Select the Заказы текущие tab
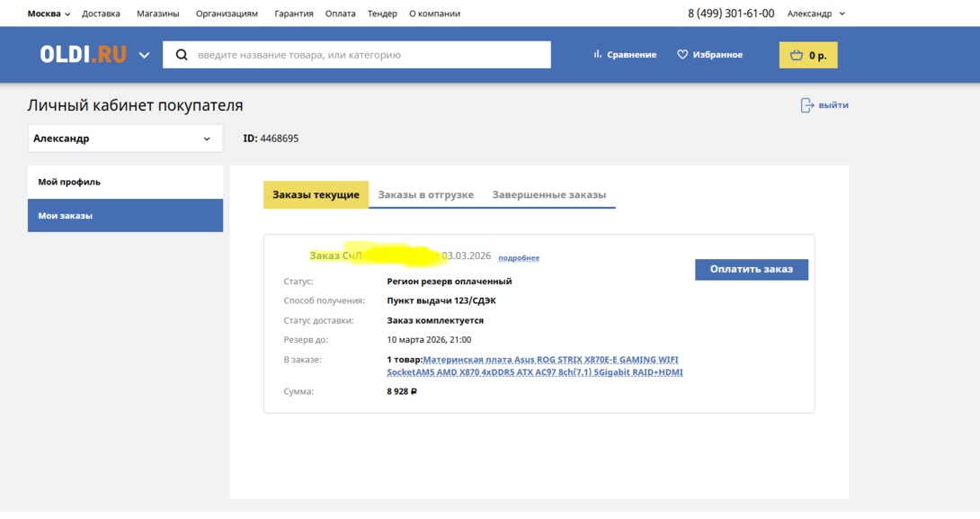This screenshot has width=980, height=519. point(316,194)
